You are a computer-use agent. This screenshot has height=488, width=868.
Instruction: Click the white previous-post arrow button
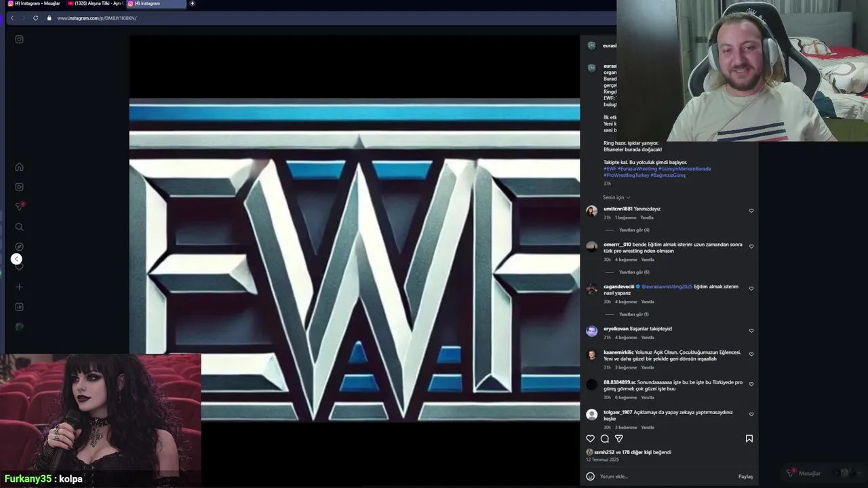16,259
